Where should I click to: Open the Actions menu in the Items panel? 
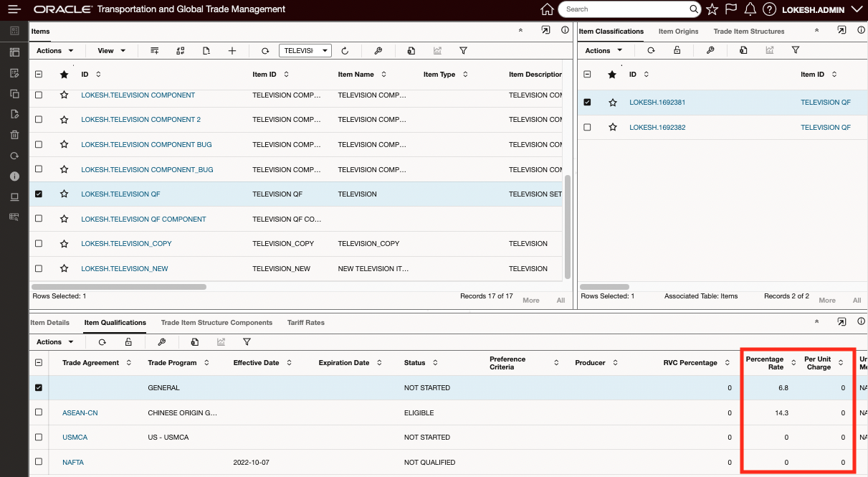click(x=50, y=50)
